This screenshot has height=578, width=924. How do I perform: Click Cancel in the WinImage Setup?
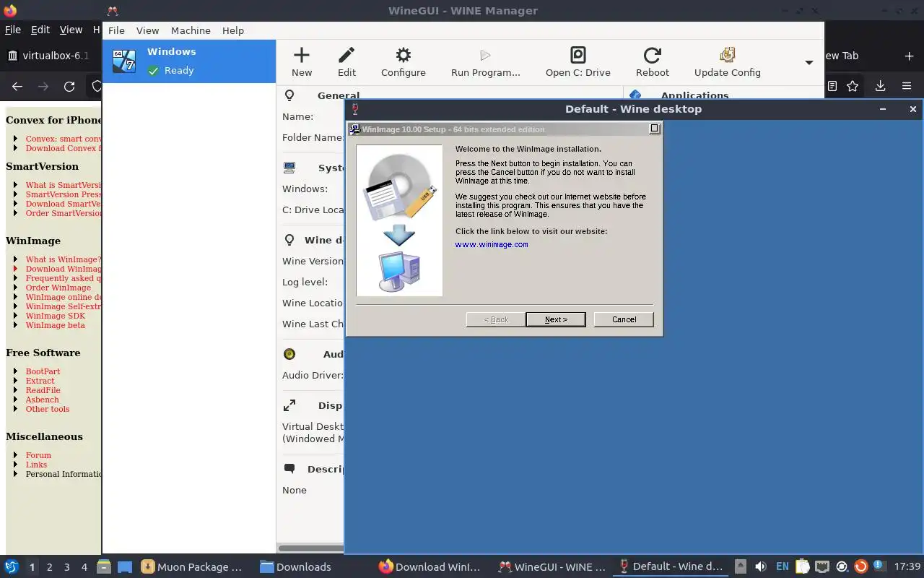(624, 319)
